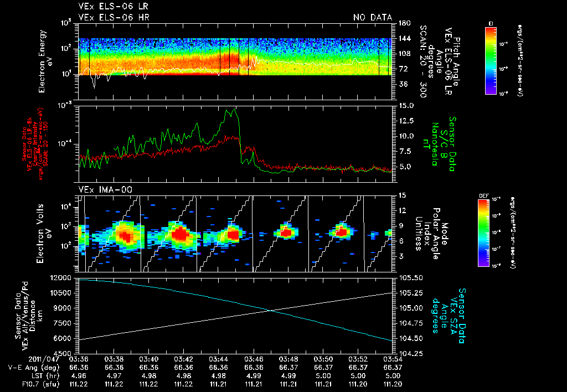Viewport: 567px width, 392px height.
Task: Click the 105.50 SZA tick label
Action: click(x=411, y=278)
